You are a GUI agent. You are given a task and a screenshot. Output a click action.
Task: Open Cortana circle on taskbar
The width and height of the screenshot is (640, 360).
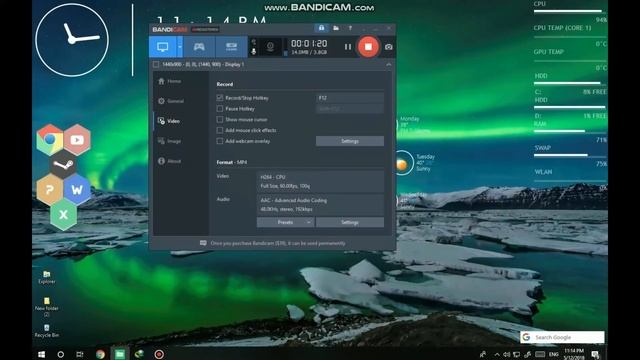coord(60,354)
